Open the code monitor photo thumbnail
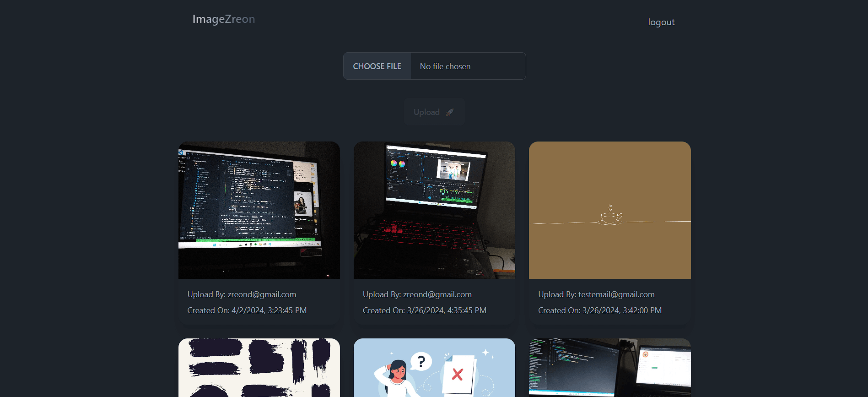Image resolution: width=868 pixels, height=397 pixels. 259,210
